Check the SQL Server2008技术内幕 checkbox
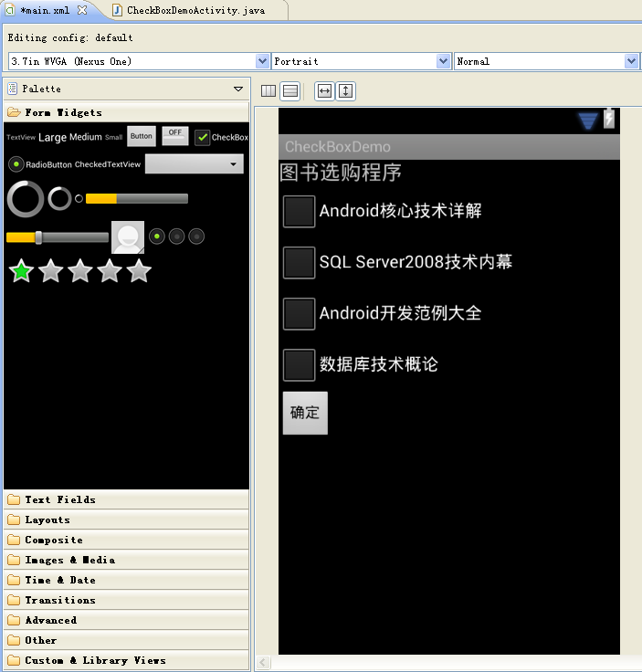Image resolution: width=642 pixels, height=672 pixels. 299,262
